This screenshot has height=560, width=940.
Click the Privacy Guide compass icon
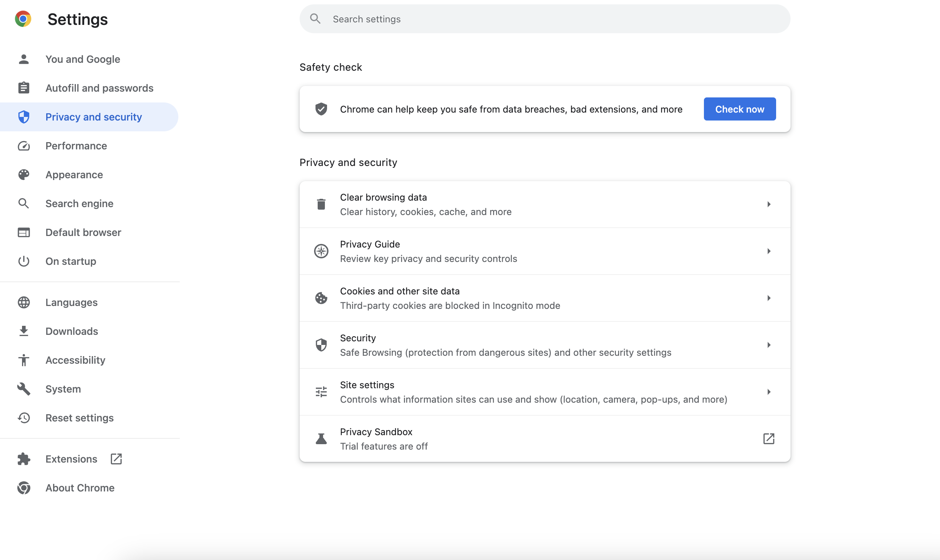pyautogui.click(x=321, y=251)
